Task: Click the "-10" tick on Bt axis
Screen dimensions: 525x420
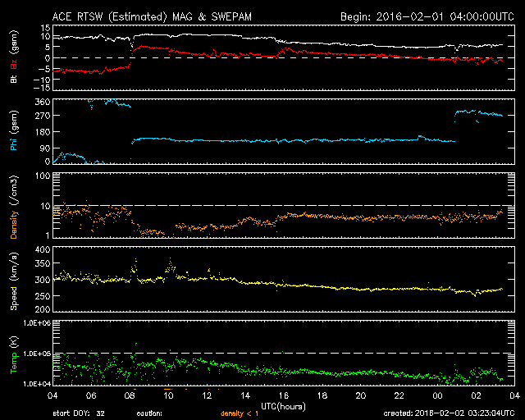Action: (42, 80)
